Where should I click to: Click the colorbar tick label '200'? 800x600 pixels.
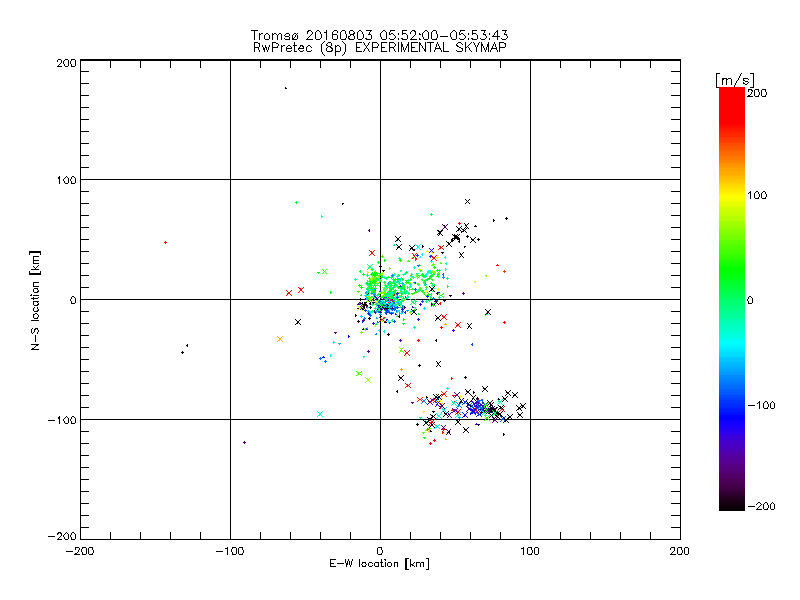point(757,93)
